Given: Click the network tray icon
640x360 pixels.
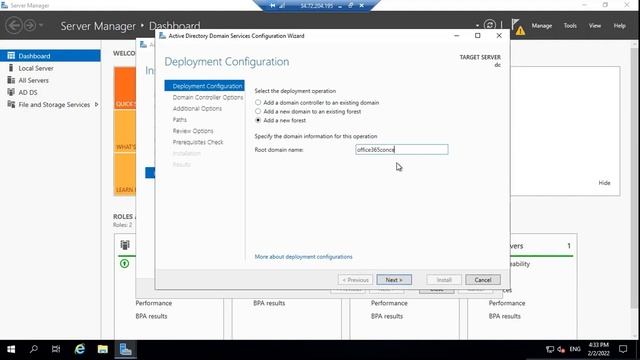Looking at the screenshot, I should point(550,349).
